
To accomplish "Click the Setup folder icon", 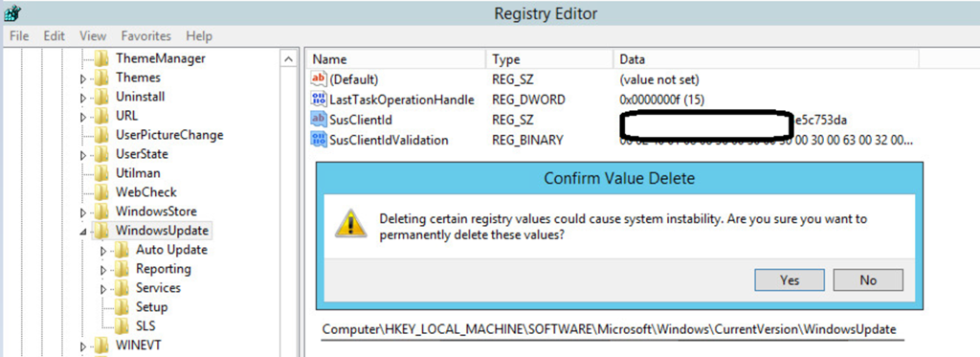I will (122, 307).
